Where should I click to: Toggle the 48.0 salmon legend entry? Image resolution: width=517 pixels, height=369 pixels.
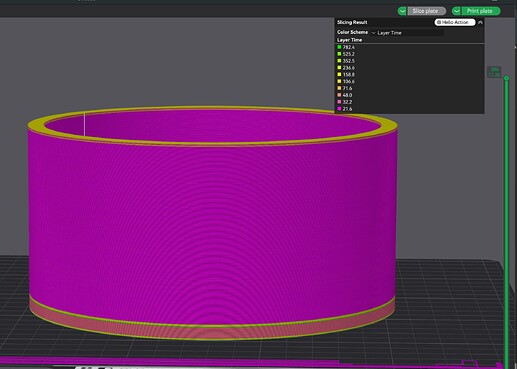(345, 95)
